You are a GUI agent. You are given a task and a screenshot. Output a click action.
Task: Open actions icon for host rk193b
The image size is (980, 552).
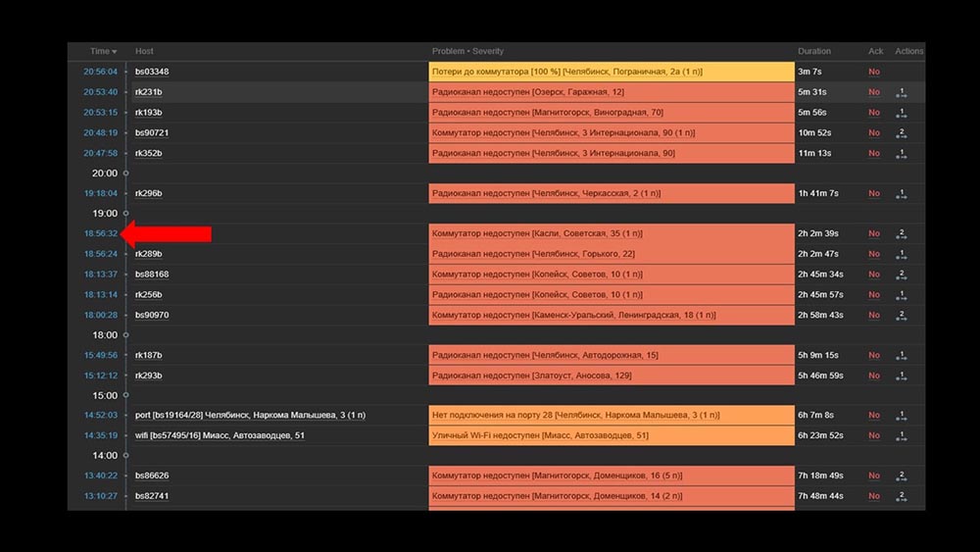(x=901, y=113)
